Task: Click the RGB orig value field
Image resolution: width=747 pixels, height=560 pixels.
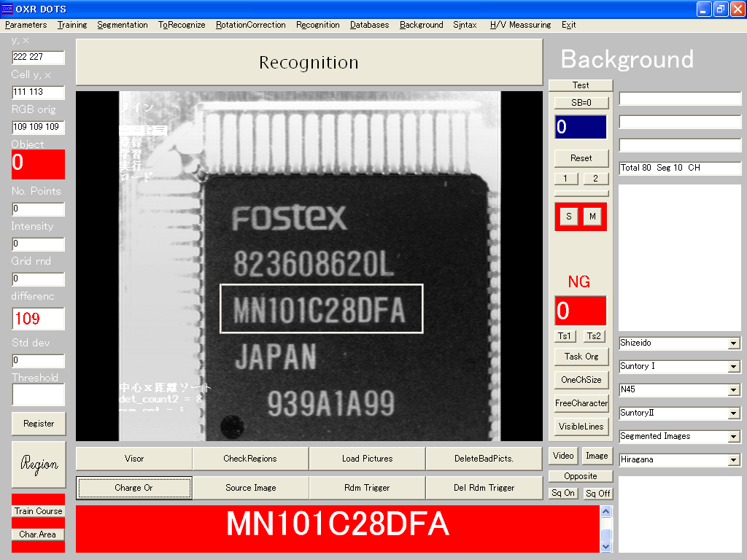Action: point(38,127)
